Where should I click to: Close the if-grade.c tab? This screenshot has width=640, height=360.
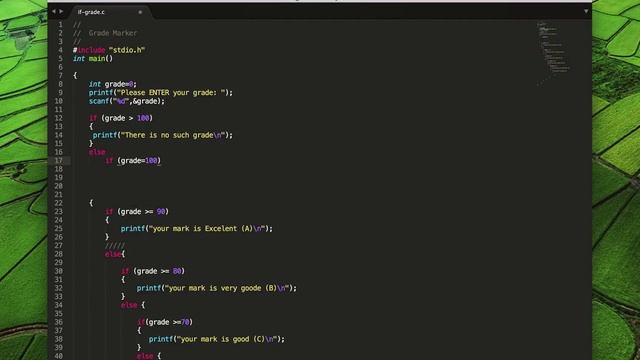(140, 12)
